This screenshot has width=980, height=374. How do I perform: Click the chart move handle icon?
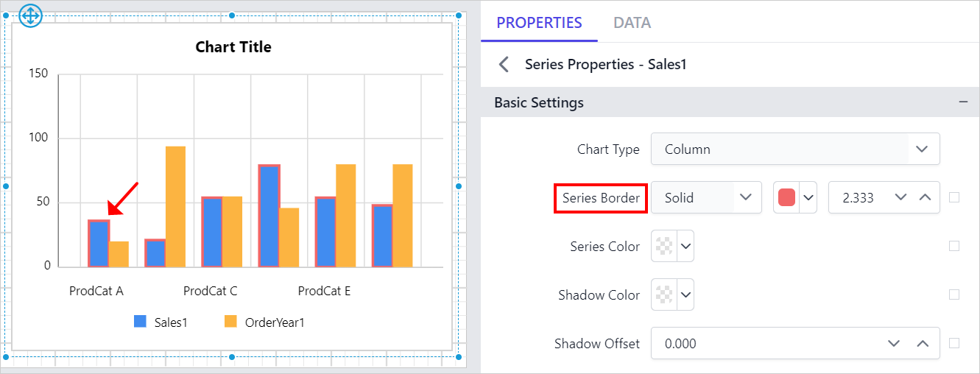(31, 15)
